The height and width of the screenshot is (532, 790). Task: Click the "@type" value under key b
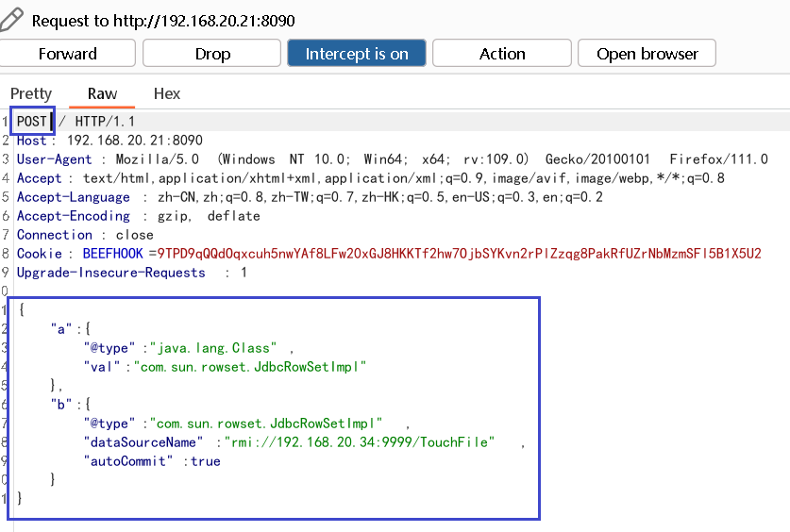(266, 424)
